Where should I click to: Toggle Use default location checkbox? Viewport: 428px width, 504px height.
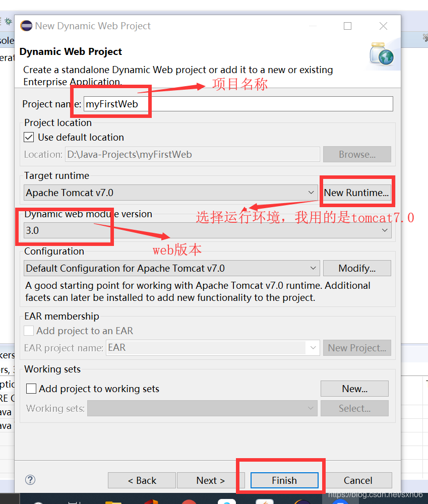pos(29,137)
